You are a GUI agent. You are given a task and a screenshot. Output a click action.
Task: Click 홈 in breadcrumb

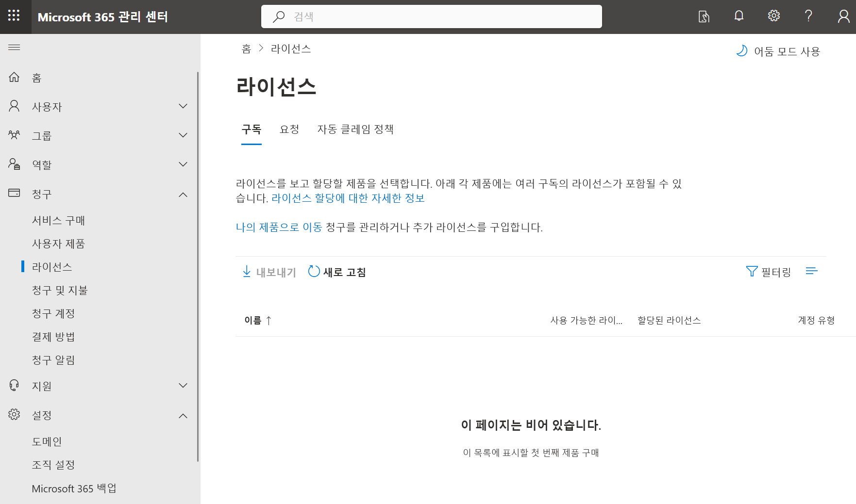pyautogui.click(x=246, y=49)
